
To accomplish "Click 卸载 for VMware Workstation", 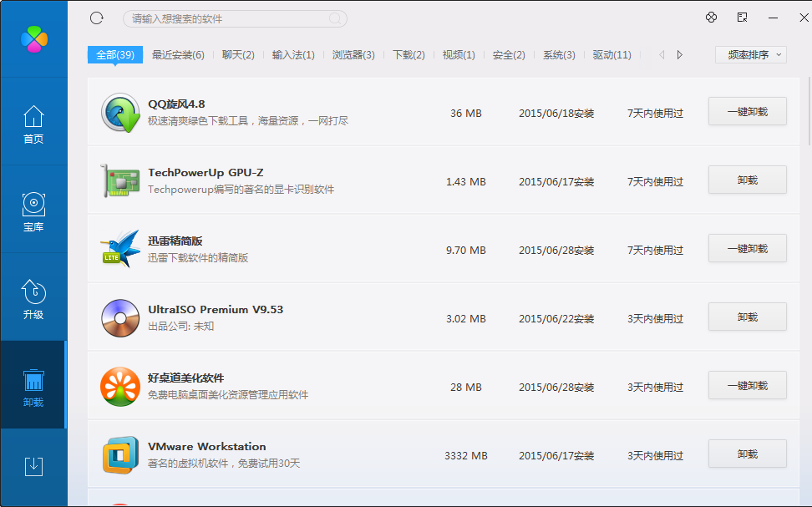I will [748, 454].
